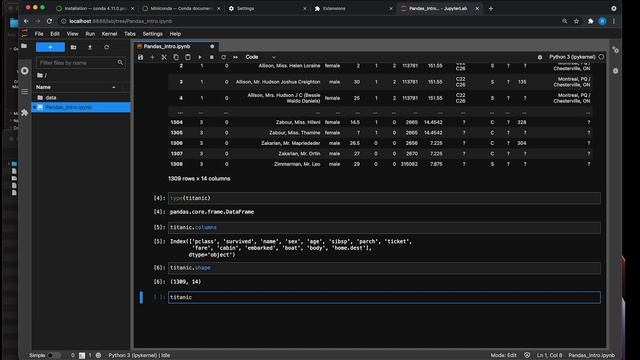Click Python 3 (ipykernel) | Idle in status bar
Viewport: 640px width, 360px height.
pos(139,356)
